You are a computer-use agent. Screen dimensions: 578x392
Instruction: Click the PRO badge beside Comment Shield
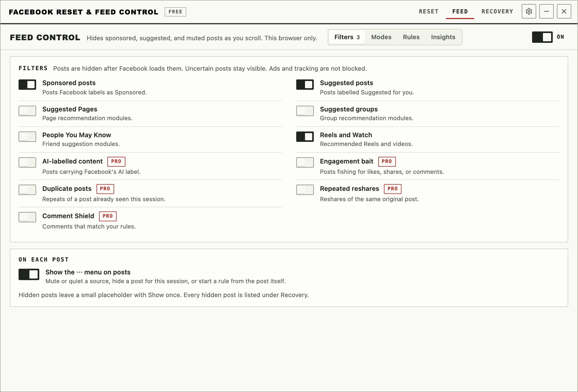point(108,216)
